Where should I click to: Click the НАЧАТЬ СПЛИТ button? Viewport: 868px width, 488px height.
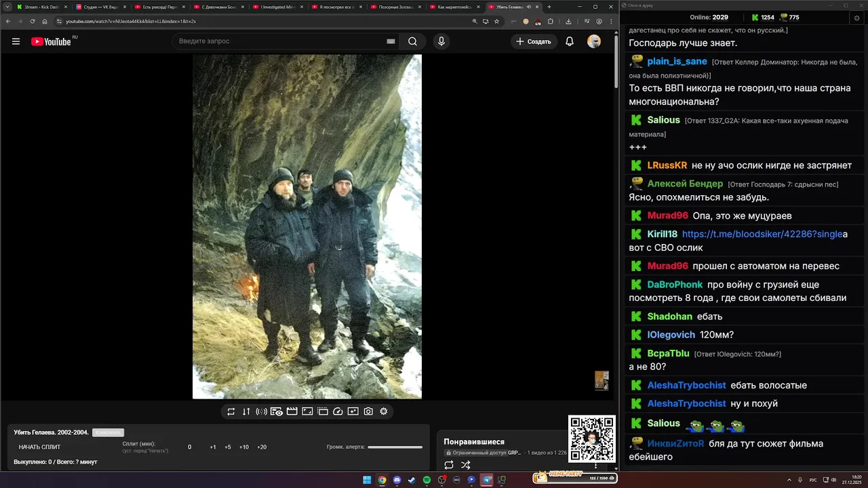coord(39,447)
